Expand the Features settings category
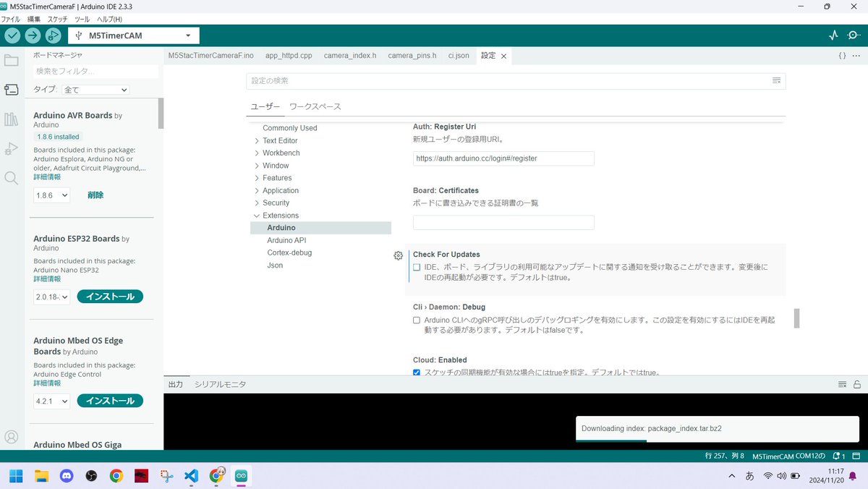Viewport: 868px width, 489px height. [277, 178]
